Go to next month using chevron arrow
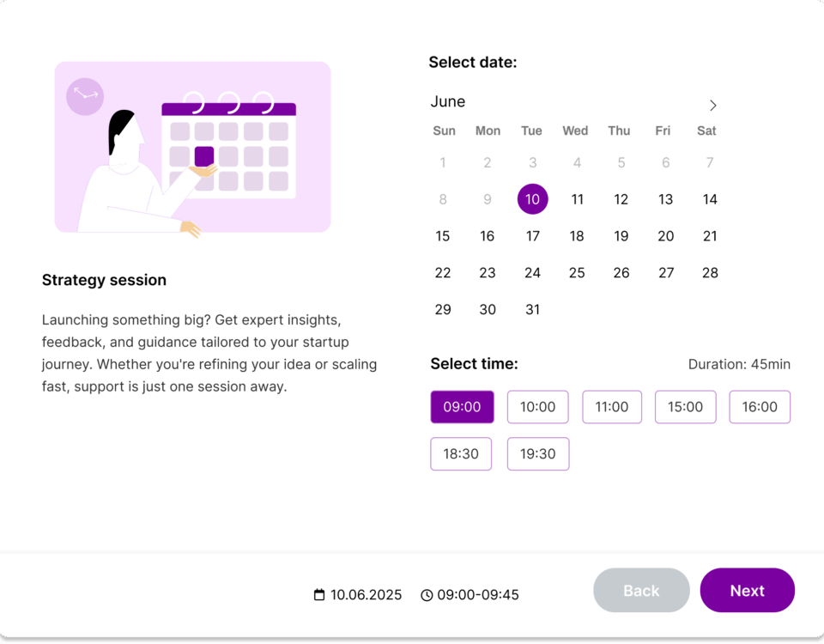Viewport: 824px width, 644px height. click(712, 106)
